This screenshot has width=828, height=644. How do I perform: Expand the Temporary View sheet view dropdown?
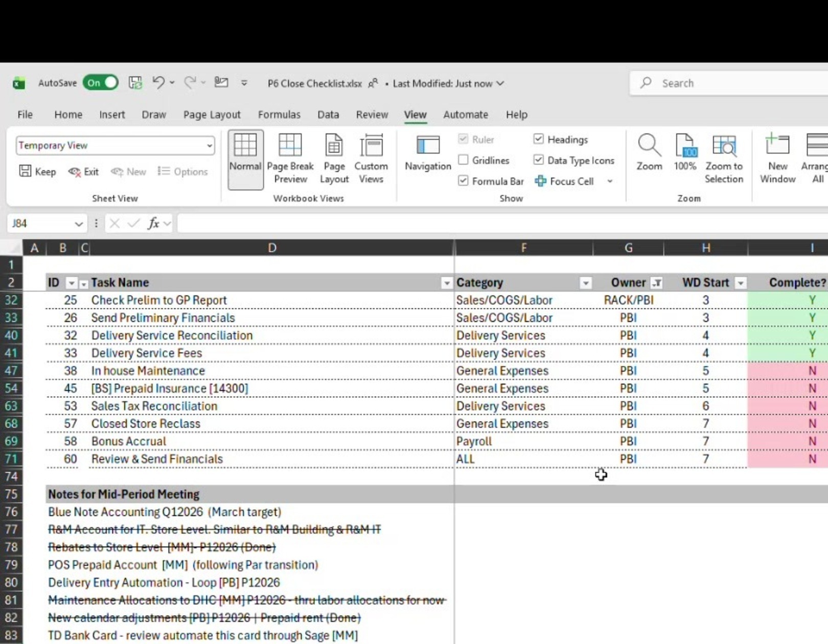pyautogui.click(x=210, y=146)
